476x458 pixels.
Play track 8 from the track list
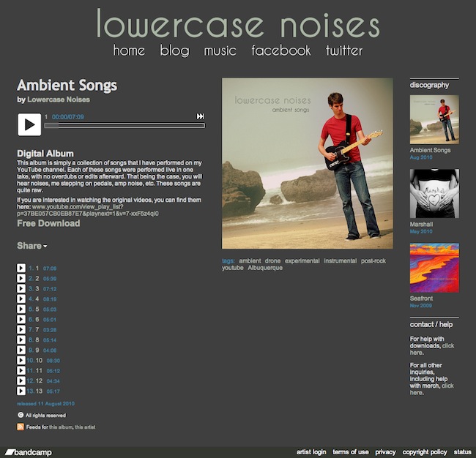(x=21, y=339)
